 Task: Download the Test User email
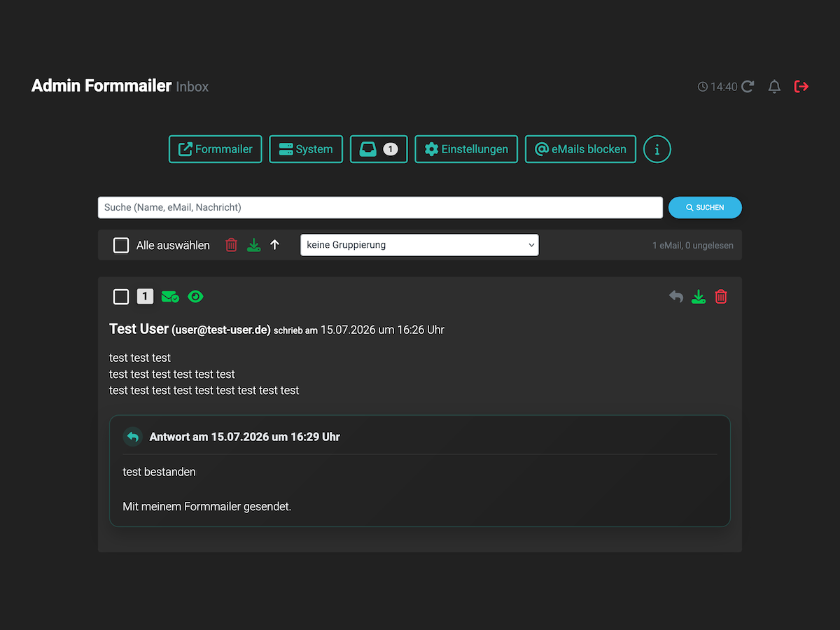click(x=698, y=297)
